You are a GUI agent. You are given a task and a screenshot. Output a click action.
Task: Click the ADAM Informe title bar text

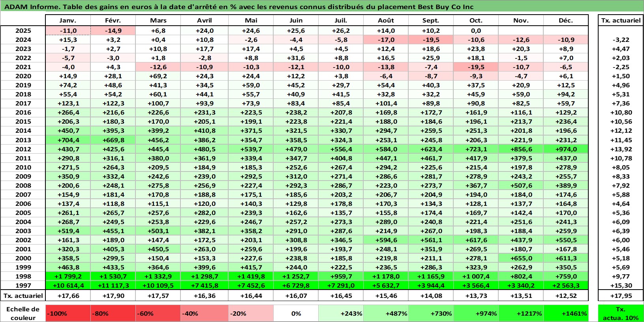(239, 7)
